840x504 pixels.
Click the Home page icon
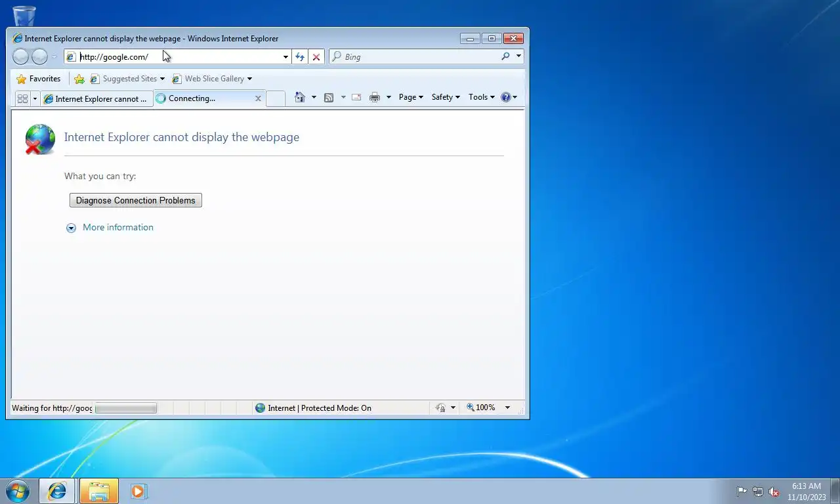click(300, 97)
